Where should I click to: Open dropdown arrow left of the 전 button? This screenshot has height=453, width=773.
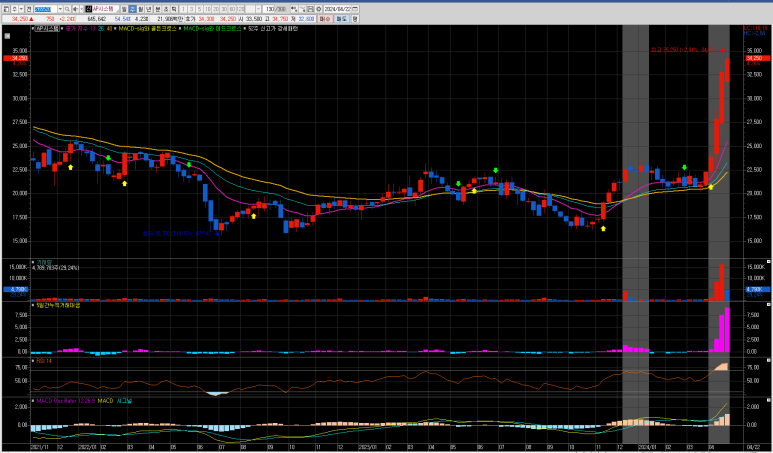point(21,9)
